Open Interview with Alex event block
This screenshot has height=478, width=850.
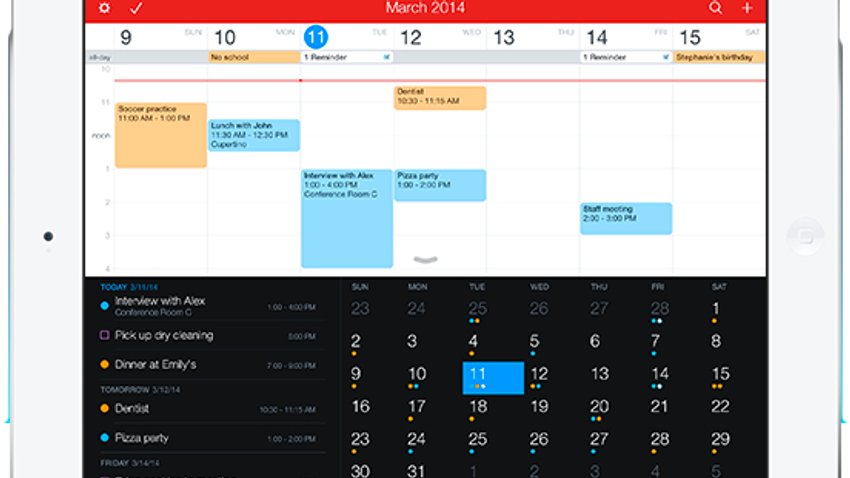coord(347,218)
